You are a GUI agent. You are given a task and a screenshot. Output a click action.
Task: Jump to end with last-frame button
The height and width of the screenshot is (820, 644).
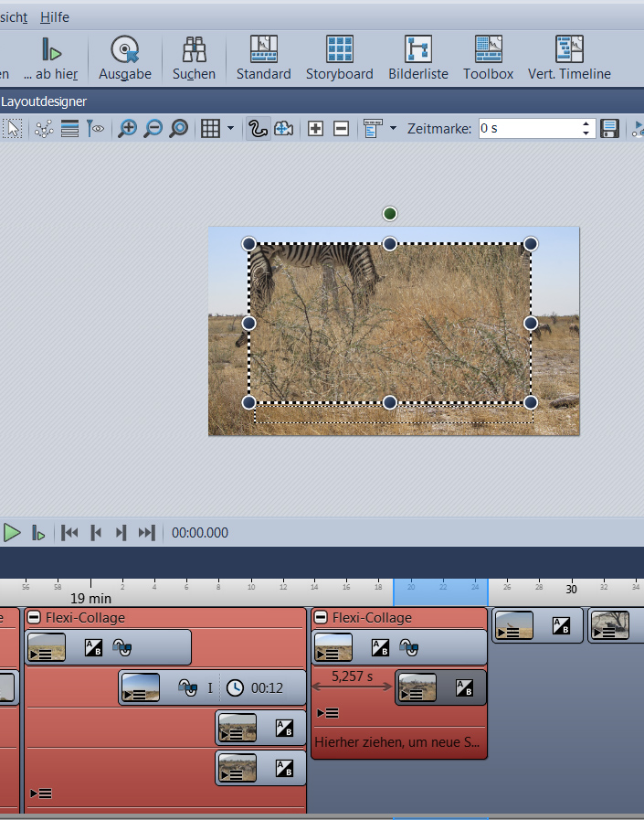(x=146, y=533)
